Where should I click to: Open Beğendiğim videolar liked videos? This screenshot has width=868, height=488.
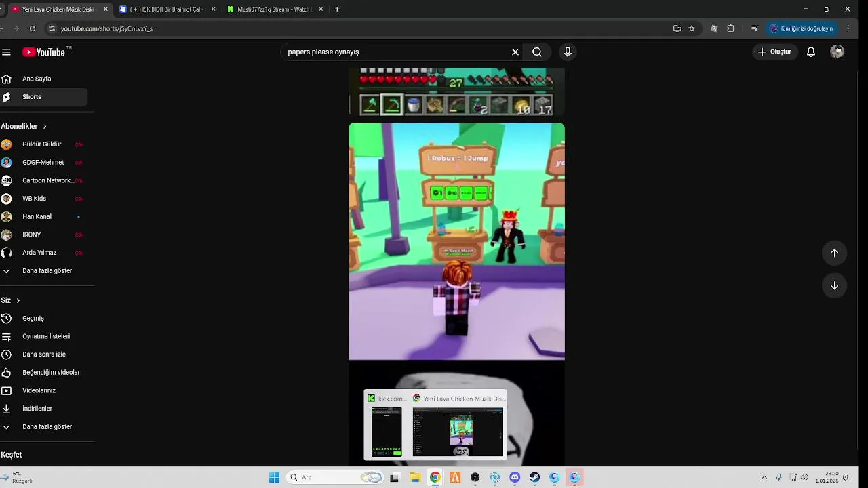click(43, 373)
